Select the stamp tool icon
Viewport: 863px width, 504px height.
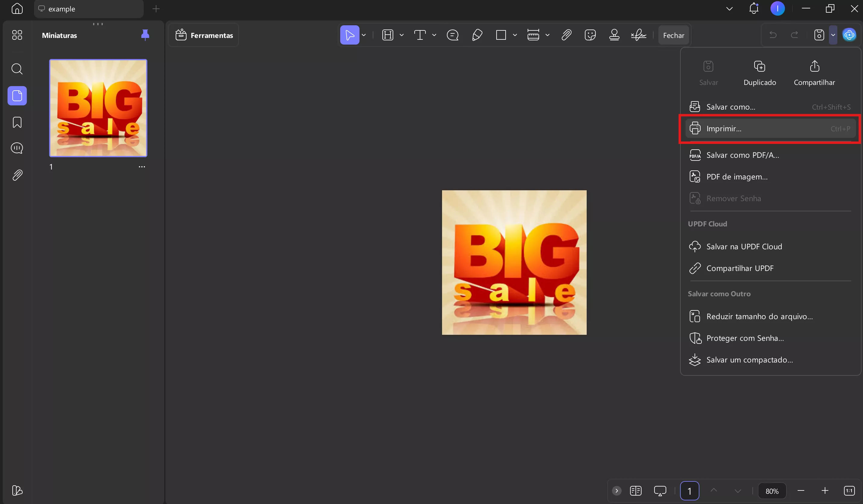click(614, 35)
